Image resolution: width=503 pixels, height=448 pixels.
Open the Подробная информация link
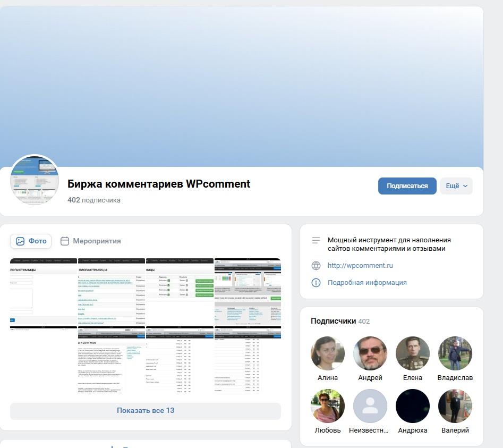click(367, 283)
